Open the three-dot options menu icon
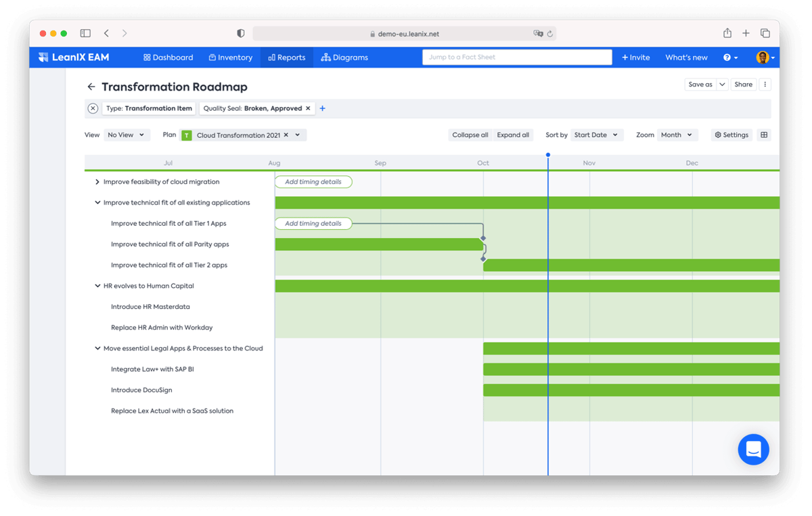 (x=765, y=84)
